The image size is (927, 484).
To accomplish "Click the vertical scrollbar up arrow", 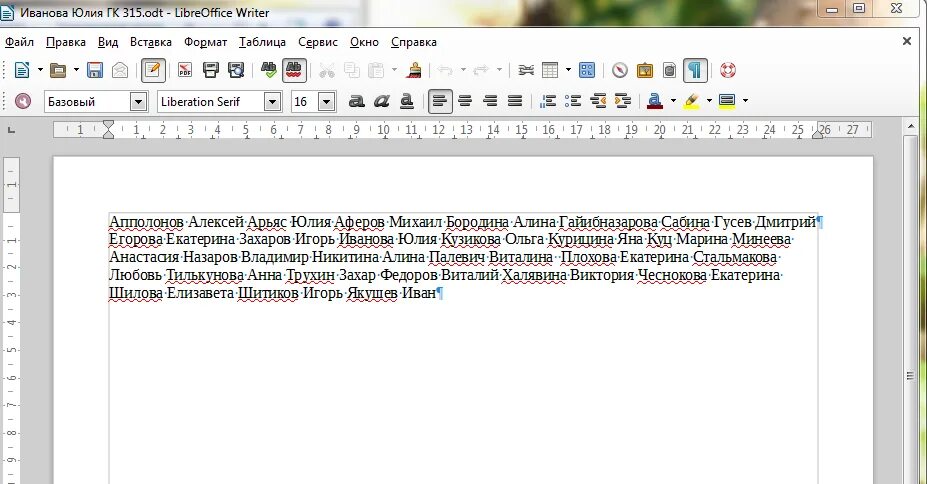I will [x=910, y=126].
